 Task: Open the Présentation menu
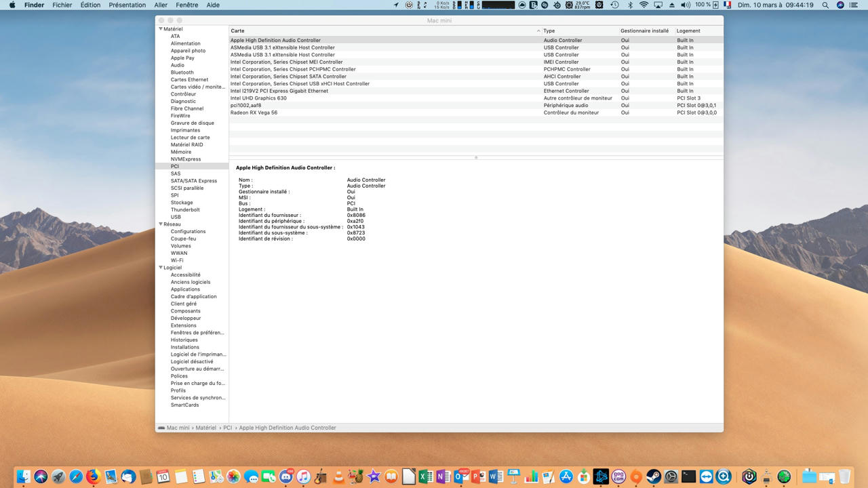pos(127,5)
